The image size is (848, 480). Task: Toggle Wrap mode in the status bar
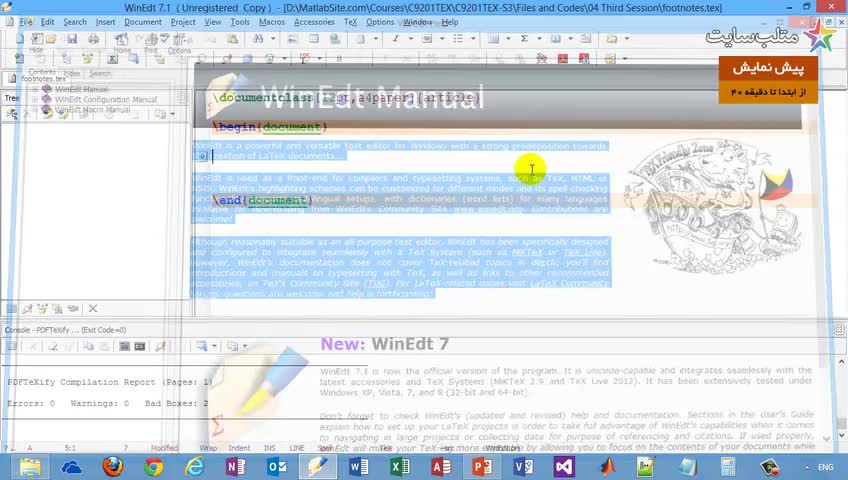point(208,448)
